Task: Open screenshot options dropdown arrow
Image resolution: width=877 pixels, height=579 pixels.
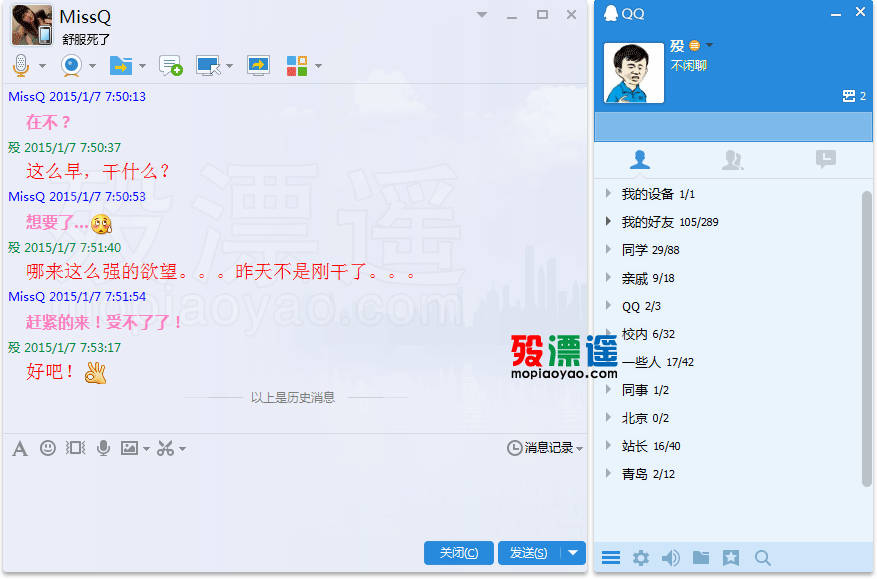Action: (182, 449)
